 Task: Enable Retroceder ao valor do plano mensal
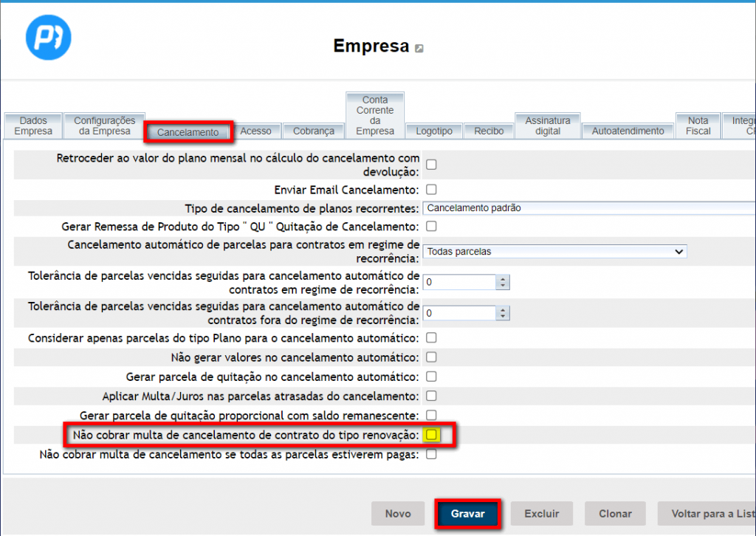tap(431, 165)
